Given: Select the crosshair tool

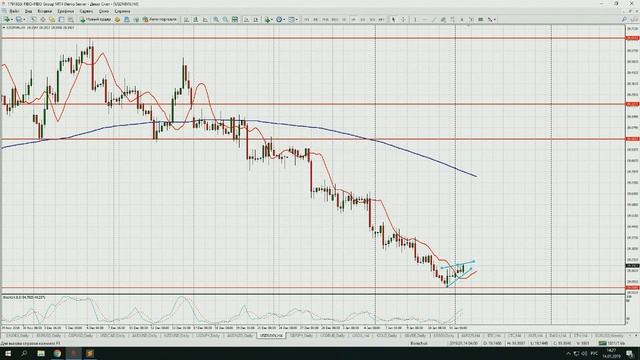Looking at the screenshot, I should point(404,20).
